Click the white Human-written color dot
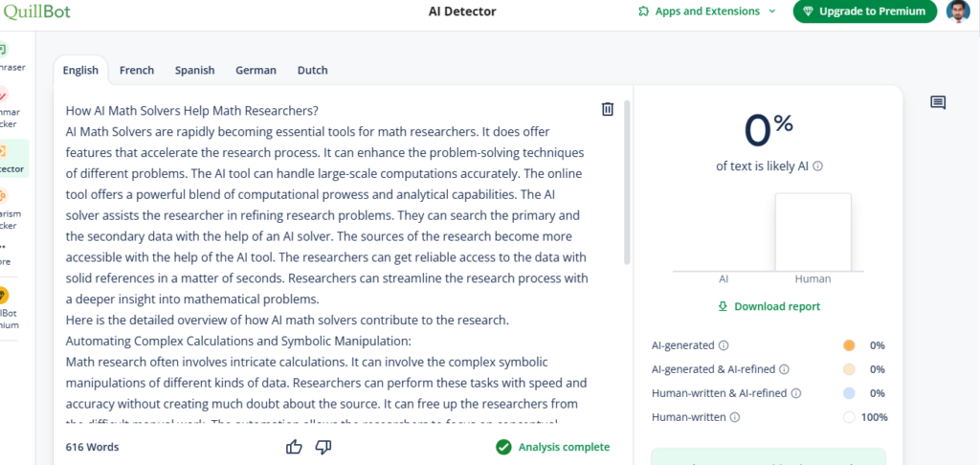Viewport: 980px width, 465px height. point(848,417)
